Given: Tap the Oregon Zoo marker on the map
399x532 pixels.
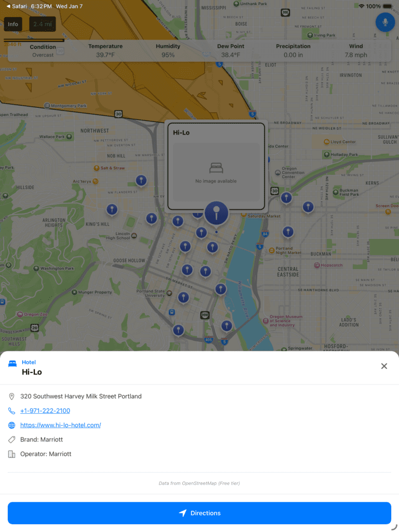Looking at the screenshot, I should coord(20,314).
